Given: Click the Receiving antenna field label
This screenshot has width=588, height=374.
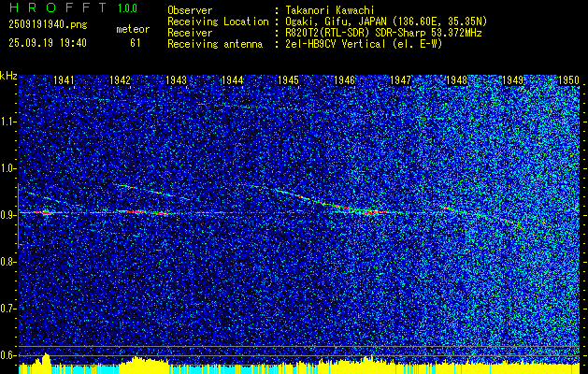Looking at the screenshot, I should [x=215, y=44].
